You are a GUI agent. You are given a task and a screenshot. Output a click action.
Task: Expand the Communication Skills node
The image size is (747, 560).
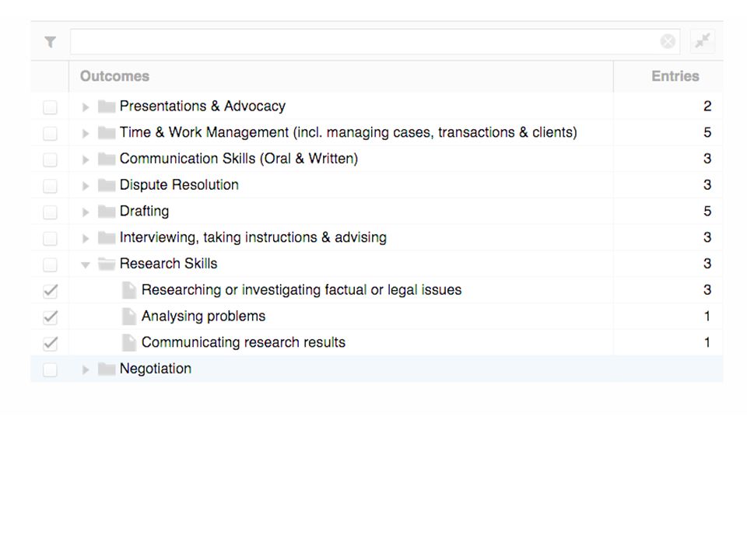(x=86, y=159)
